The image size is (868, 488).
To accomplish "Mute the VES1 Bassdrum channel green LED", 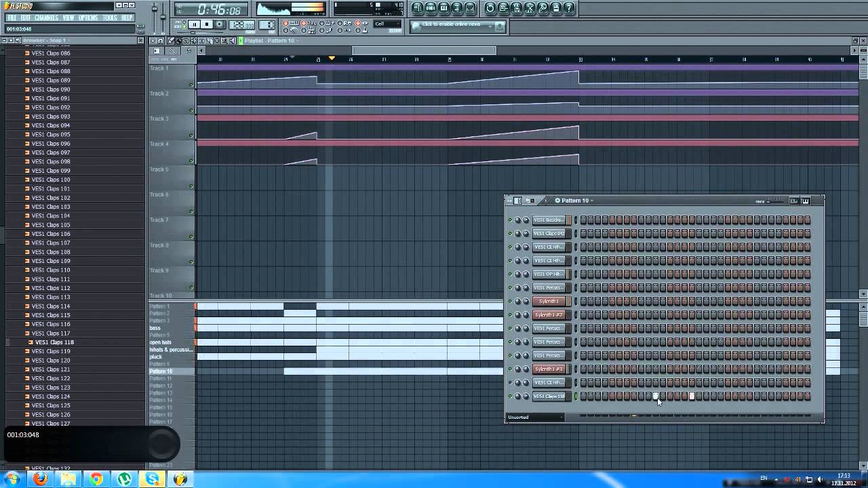I will pyautogui.click(x=510, y=220).
